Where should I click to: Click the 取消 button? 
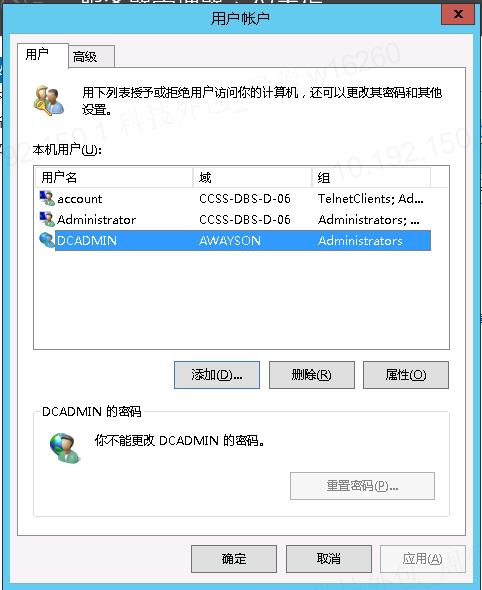(x=328, y=559)
